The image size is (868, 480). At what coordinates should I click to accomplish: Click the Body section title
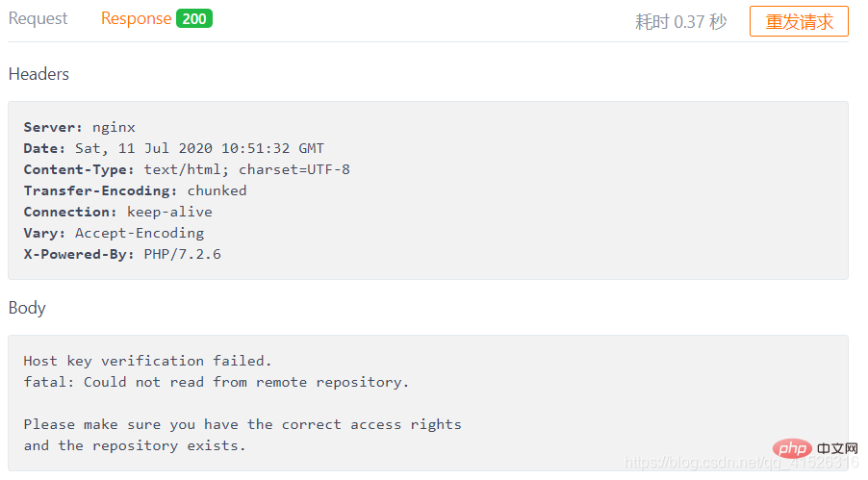27,308
